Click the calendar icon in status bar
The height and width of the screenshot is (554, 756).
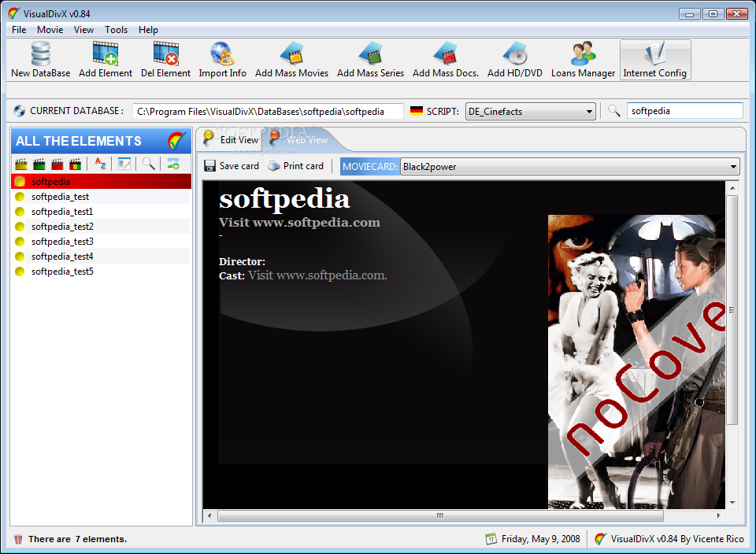(x=491, y=538)
